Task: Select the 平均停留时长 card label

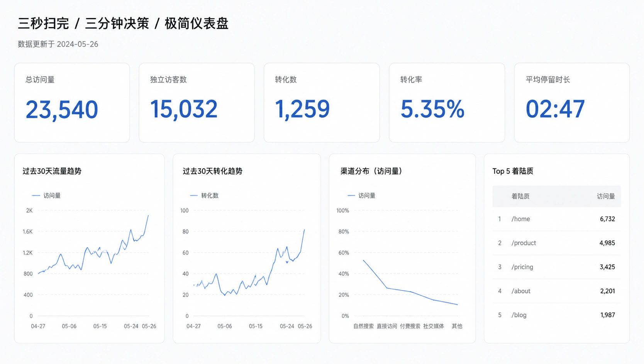Action: click(548, 80)
